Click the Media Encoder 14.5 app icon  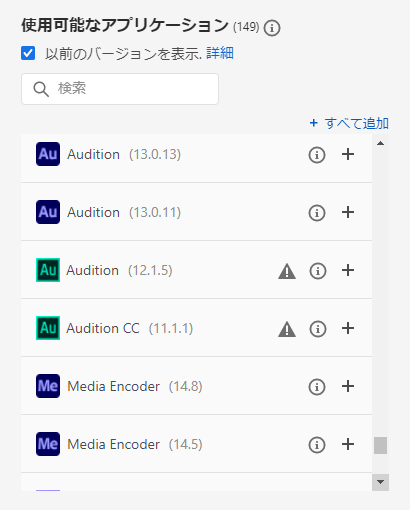tap(48, 444)
